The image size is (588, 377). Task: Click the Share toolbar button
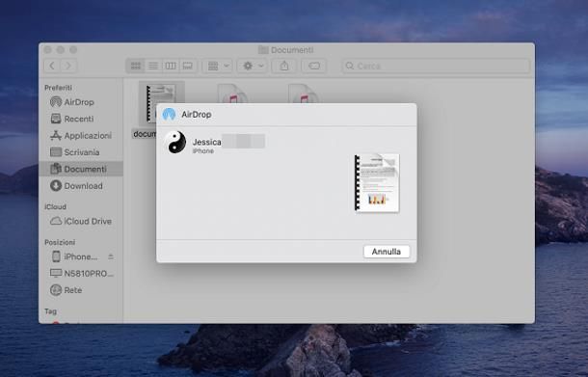(x=284, y=66)
